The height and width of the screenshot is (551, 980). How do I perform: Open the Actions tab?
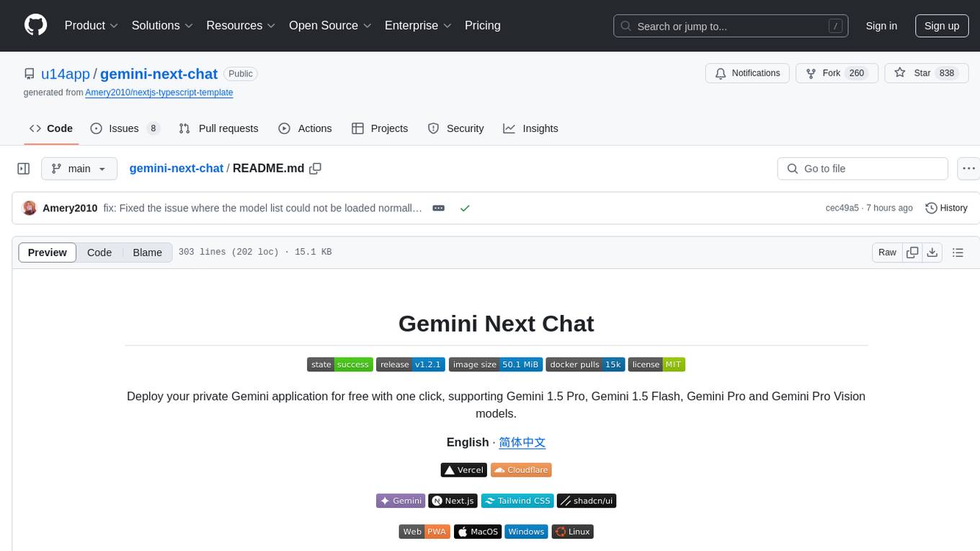pos(305,128)
